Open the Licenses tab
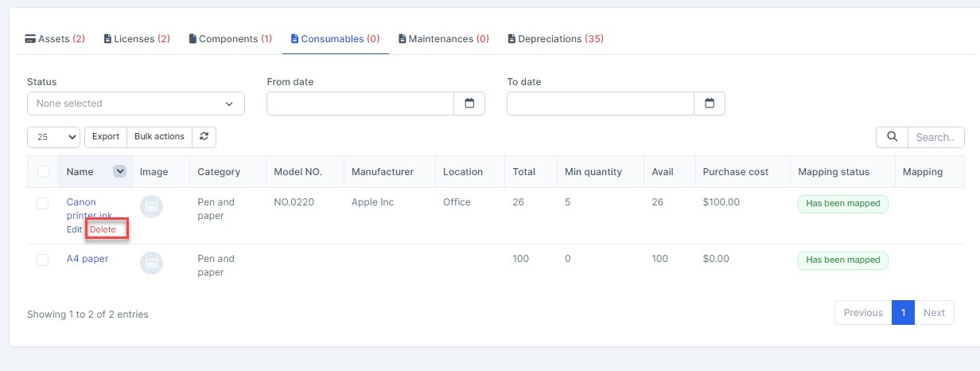The height and width of the screenshot is (371, 980). coord(137,39)
